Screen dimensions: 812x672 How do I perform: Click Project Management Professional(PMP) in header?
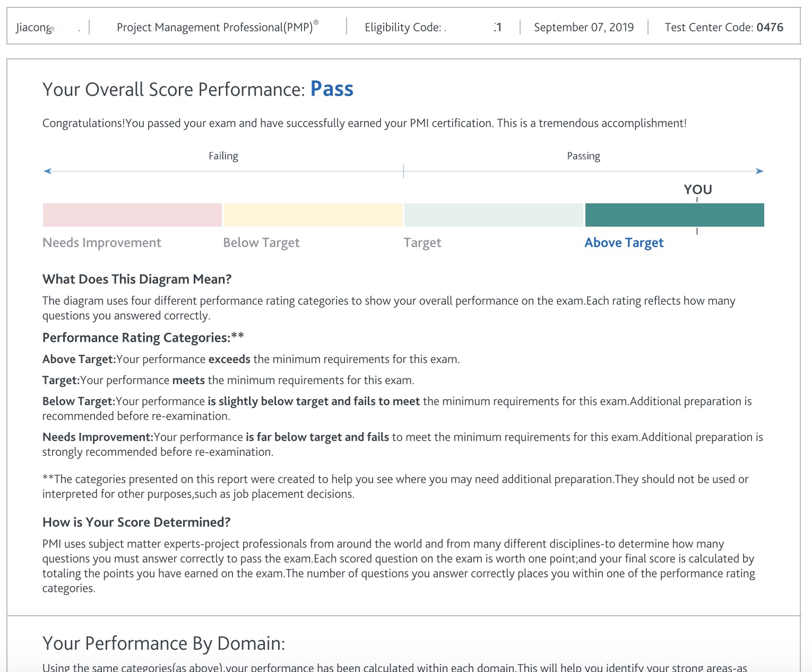[x=218, y=27]
